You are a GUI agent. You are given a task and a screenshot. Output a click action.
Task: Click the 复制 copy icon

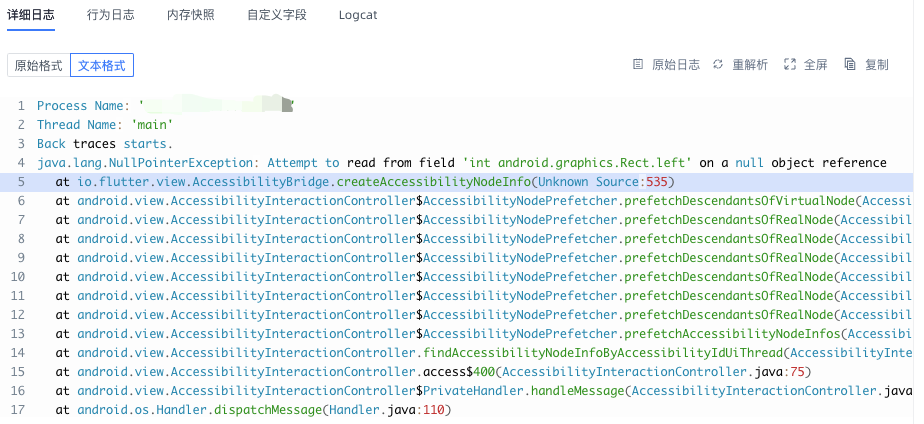coord(850,64)
